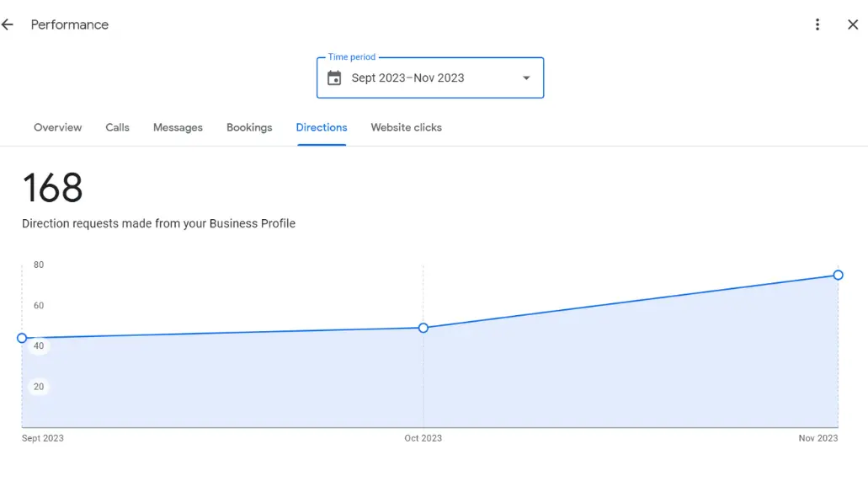Click the 168 direction requests total

[x=52, y=188]
